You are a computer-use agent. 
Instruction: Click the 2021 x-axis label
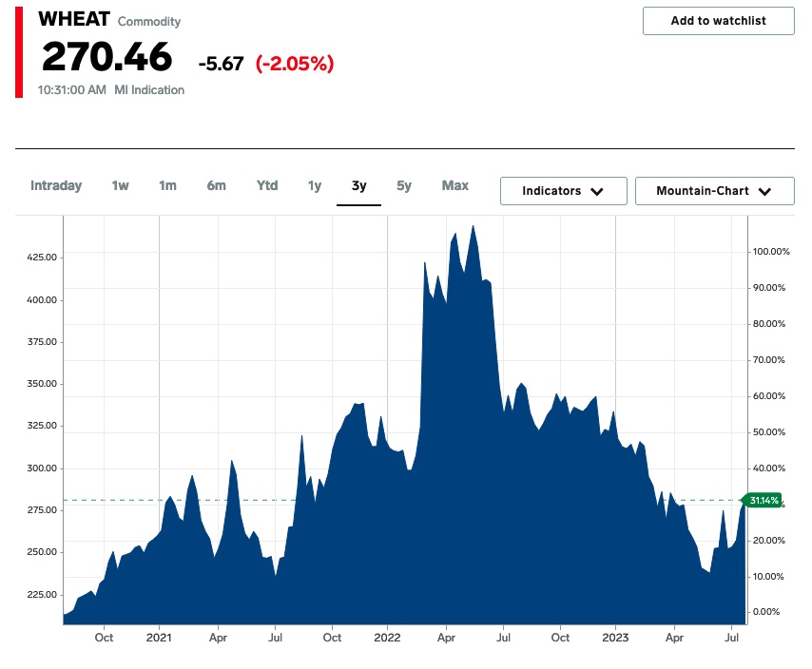[159, 638]
